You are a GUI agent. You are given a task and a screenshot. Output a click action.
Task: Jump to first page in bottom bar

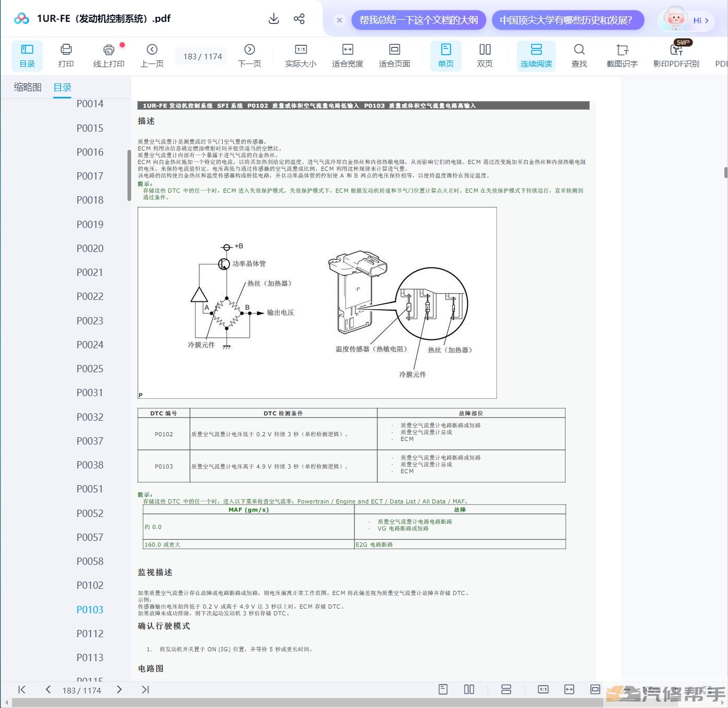pos(21,690)
